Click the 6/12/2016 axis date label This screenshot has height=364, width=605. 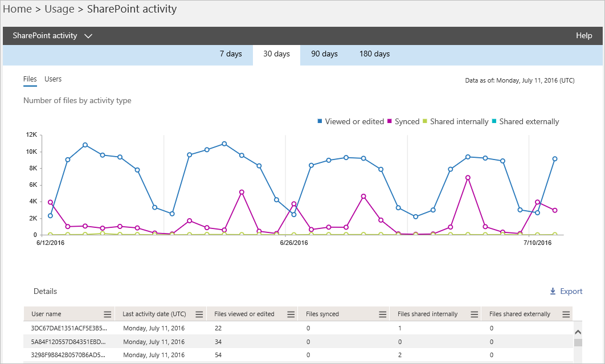(51, 243)
